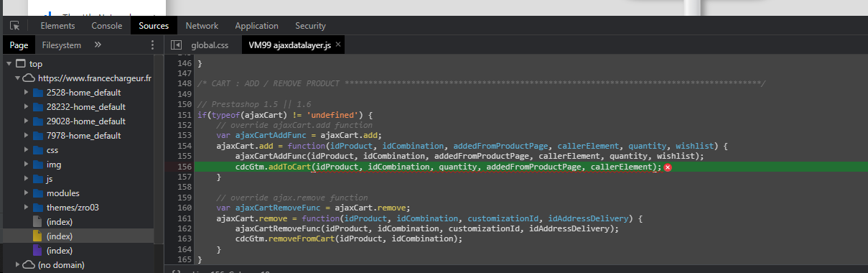Select the https://www.francechargeur.fr domain label
Image resolution: width=868 pixels, height=273 pixels.
95,78
